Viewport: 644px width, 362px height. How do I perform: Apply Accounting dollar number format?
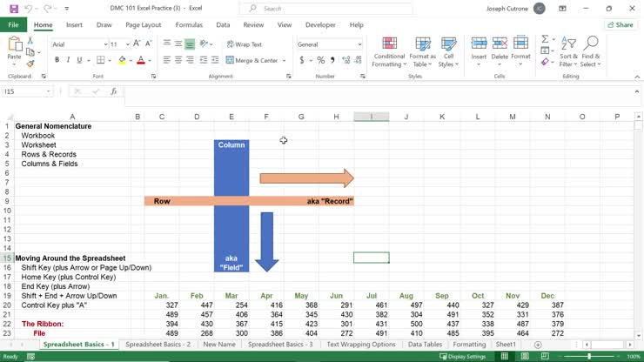pos(302,60)
